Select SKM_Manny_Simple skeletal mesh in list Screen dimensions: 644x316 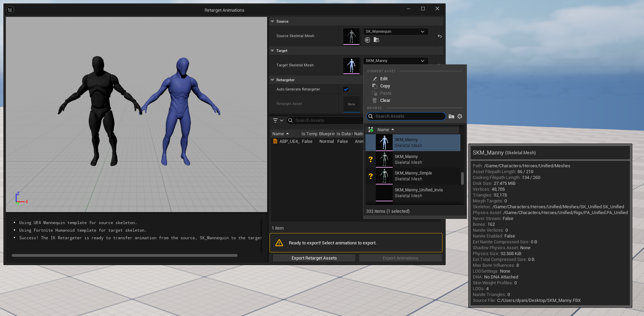point(413,176)
